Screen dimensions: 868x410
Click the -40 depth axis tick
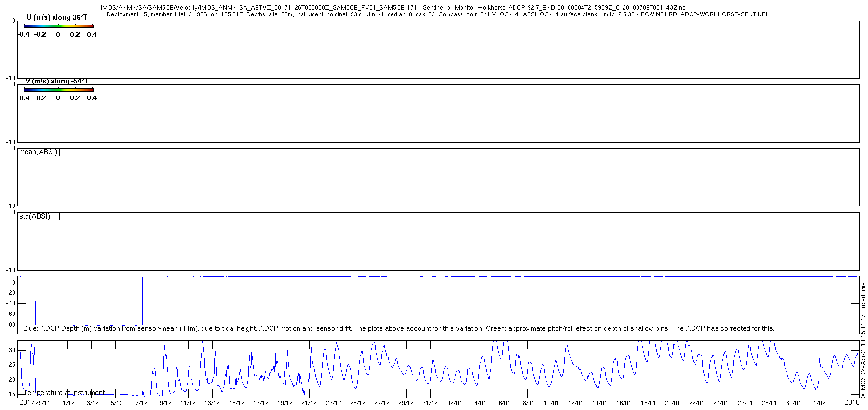point(11,304)
